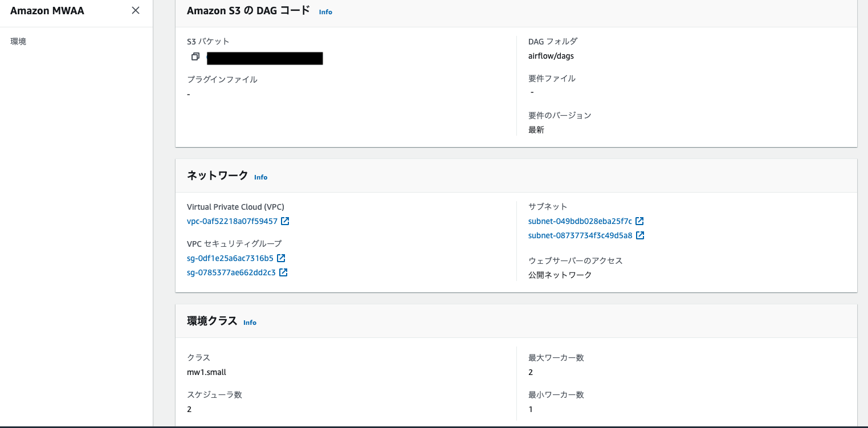Click the 要件のバージョン label

pyautogui.click(x=560, y=116)
